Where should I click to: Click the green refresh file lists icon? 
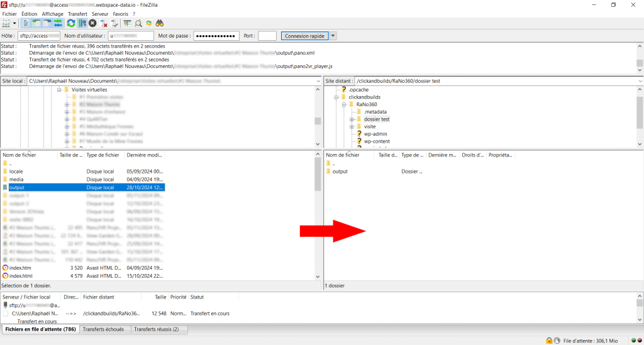(71, 23)
